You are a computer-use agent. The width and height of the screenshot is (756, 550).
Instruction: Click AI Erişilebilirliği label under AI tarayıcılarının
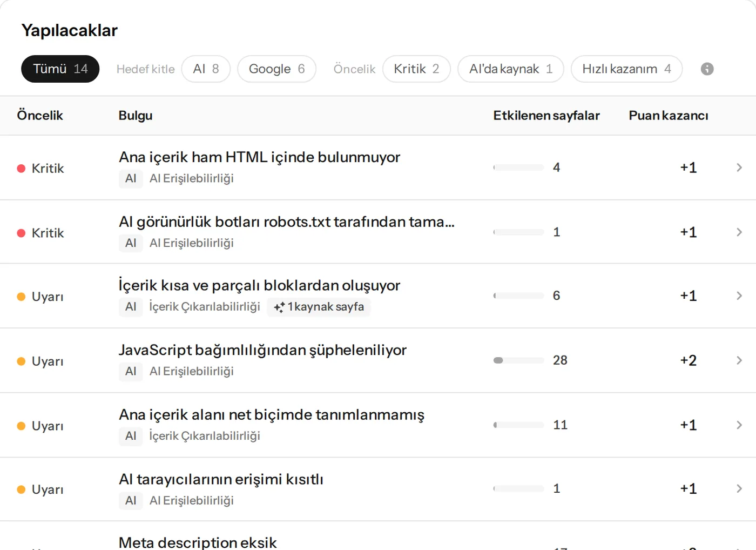click(x=192, y=501)
